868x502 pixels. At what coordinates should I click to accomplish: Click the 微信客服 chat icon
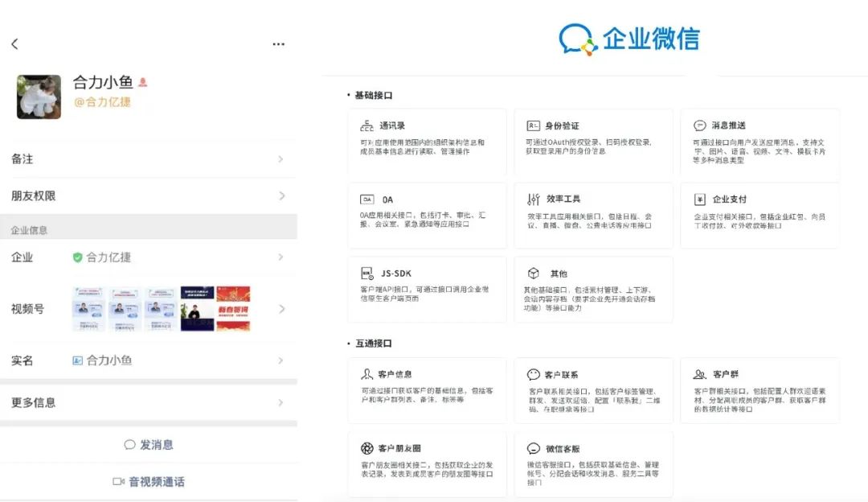533,448
